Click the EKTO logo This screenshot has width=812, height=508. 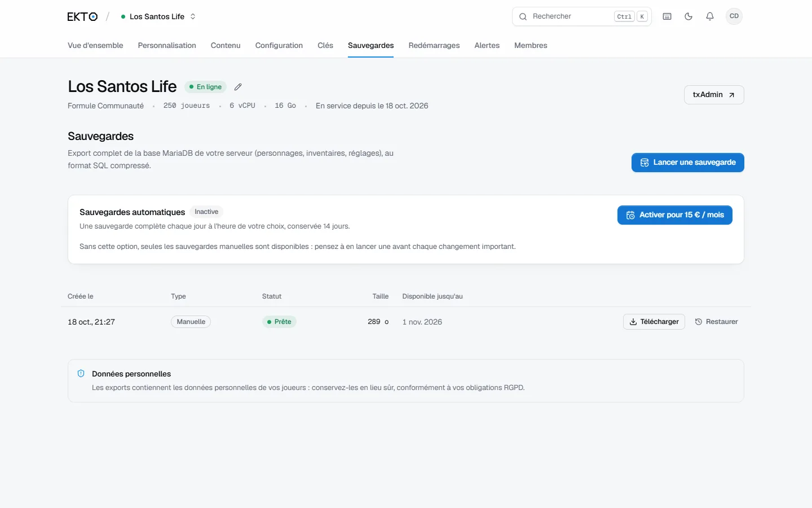click(82, 17)
